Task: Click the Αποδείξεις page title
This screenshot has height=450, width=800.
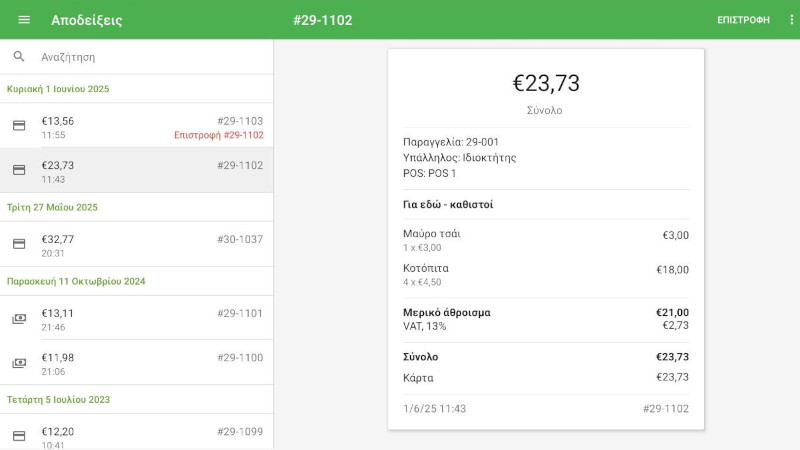Action: [87, 20]
